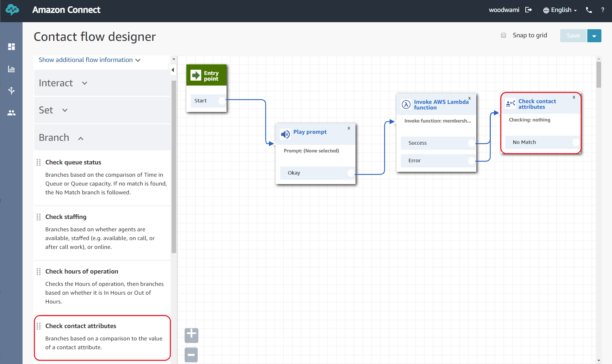Viewport: 612px width, 364px height.
Task: Open the dashboard grid icon in sidebar
Action: [12, 46]
